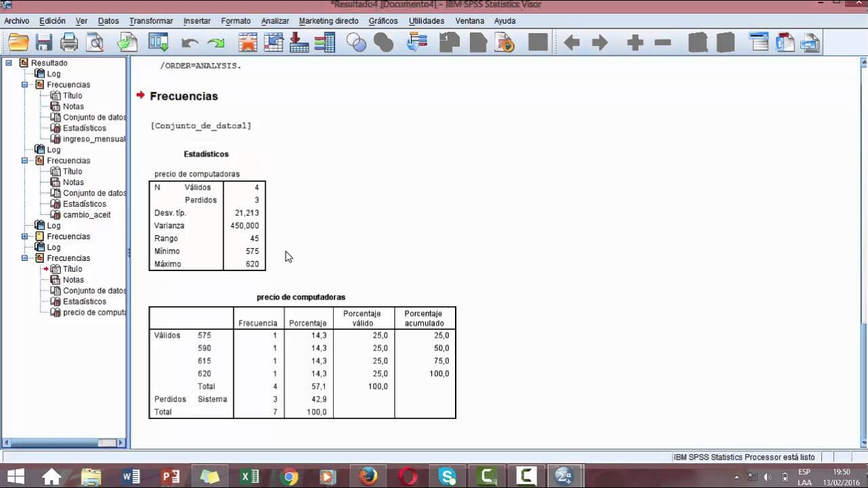Screen dimensions: 868x488
Task: Click the Designate Window document icon
Action: [x=505, y=43]
